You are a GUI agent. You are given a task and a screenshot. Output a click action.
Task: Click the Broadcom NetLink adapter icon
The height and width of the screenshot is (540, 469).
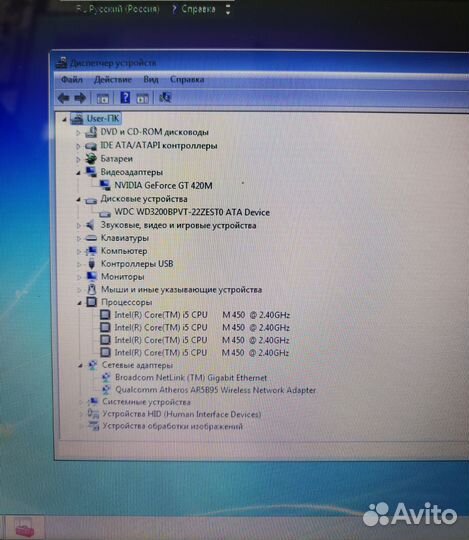tap(106, 377)
